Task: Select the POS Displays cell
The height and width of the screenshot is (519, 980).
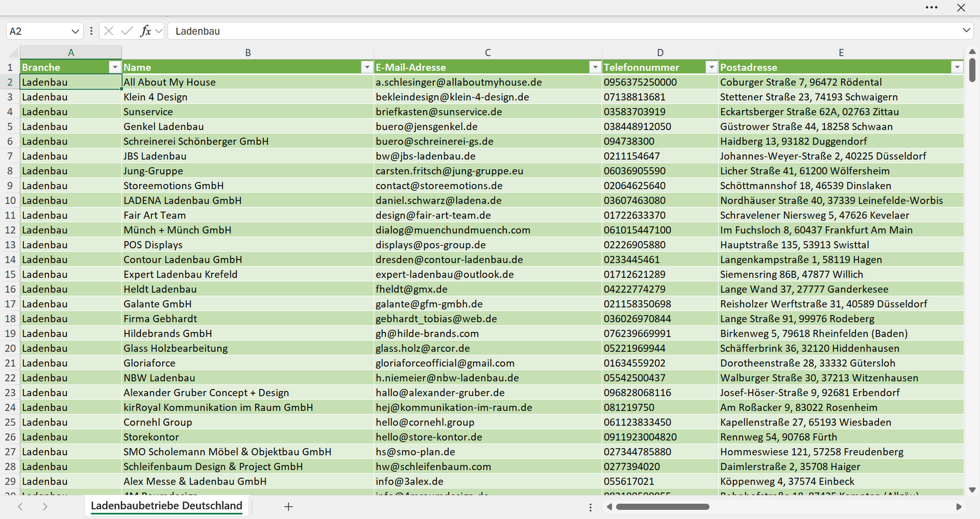Action: coord(248,245)
